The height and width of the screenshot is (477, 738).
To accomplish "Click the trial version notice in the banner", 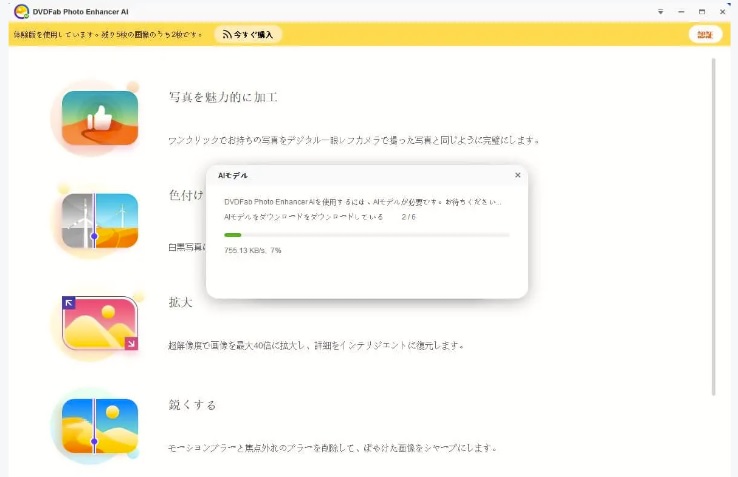I will click(x=107, y=34).
